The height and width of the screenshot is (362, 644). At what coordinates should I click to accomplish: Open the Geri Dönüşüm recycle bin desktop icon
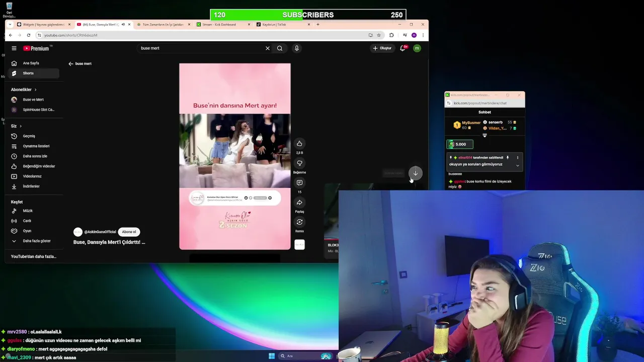click(x=9, y=10)
